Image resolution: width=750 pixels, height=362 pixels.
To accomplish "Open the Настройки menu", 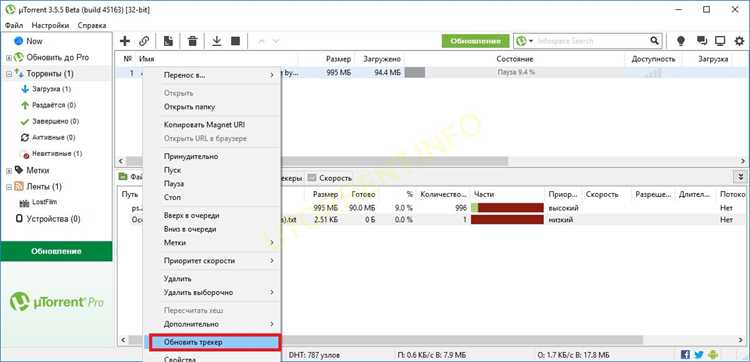I will click(x=50, y=25).
